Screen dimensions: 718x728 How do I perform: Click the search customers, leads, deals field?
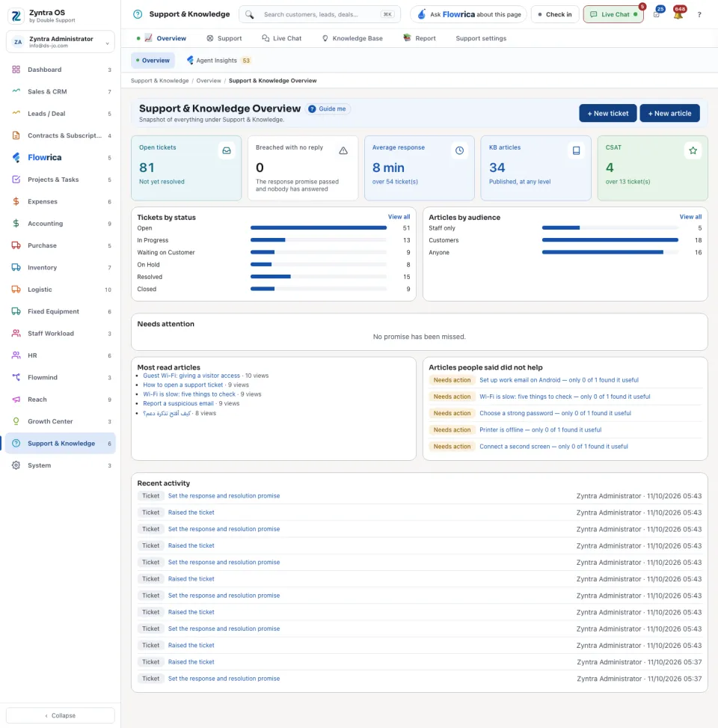pos(320,14)
